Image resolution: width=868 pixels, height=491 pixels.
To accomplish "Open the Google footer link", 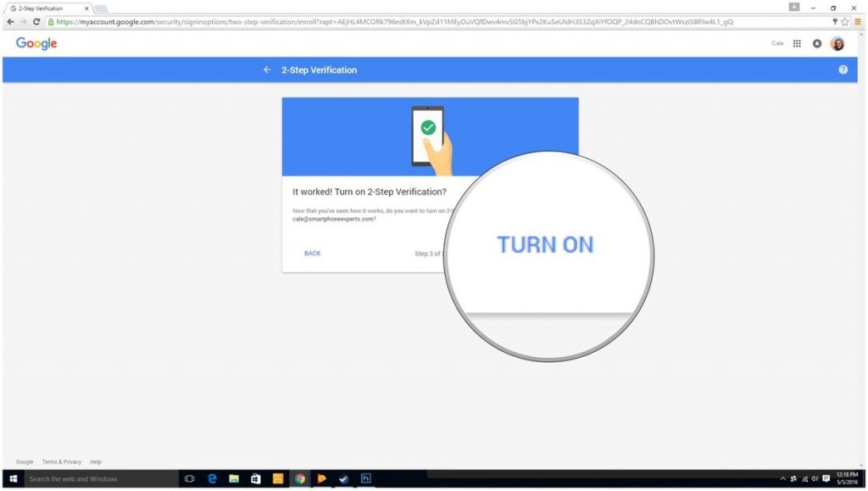I will (25, 461).
